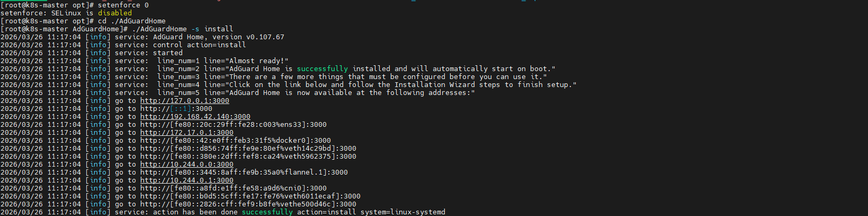The width and height of the screenshot is (868, 216).
Task: Click the vethe500d46c interface URL
Action: pyautogui.click(x=248, y=204)
